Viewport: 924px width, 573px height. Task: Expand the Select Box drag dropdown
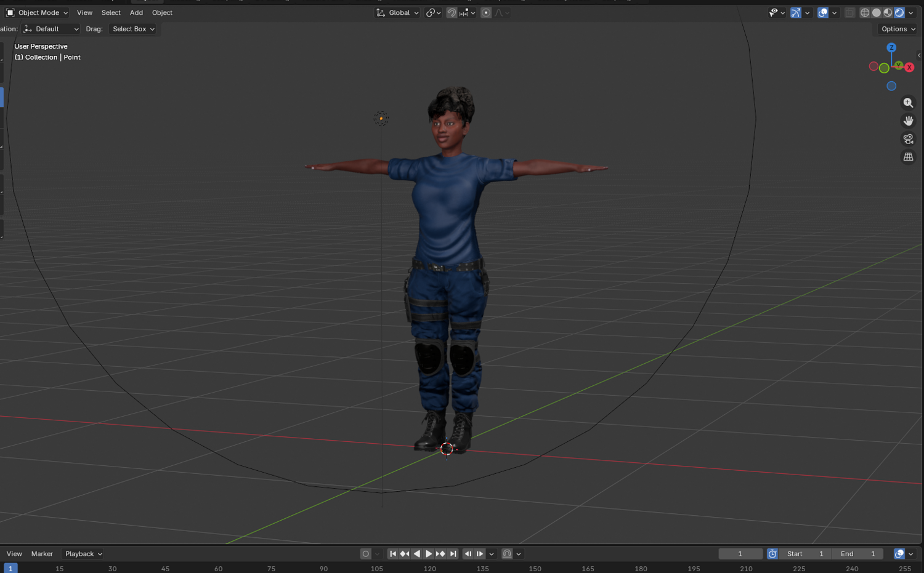tap(133, 29)
